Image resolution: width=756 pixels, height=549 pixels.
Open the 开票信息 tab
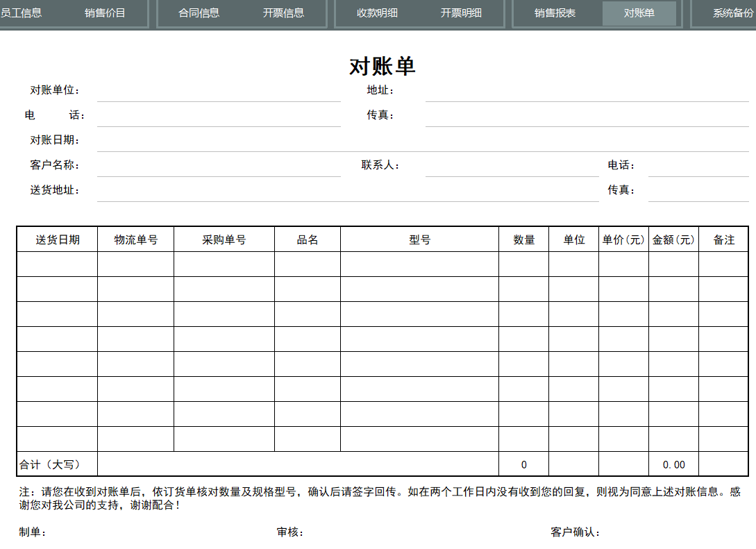click(283, 13)
